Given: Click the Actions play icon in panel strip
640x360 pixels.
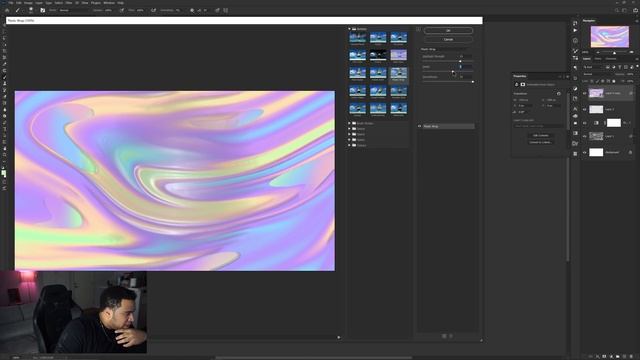Looking at the screenshot, I should pyautogui.click(x=575, y=30).
